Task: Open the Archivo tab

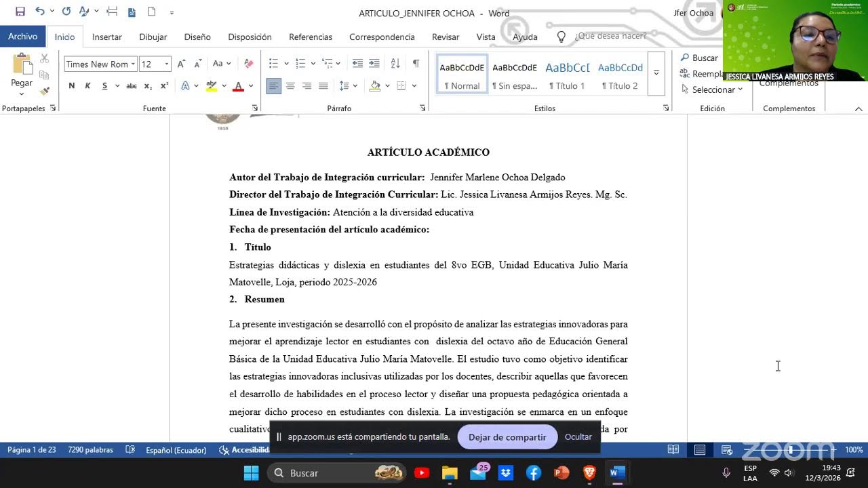Action: pyautogui.click(x=23, y=37)
